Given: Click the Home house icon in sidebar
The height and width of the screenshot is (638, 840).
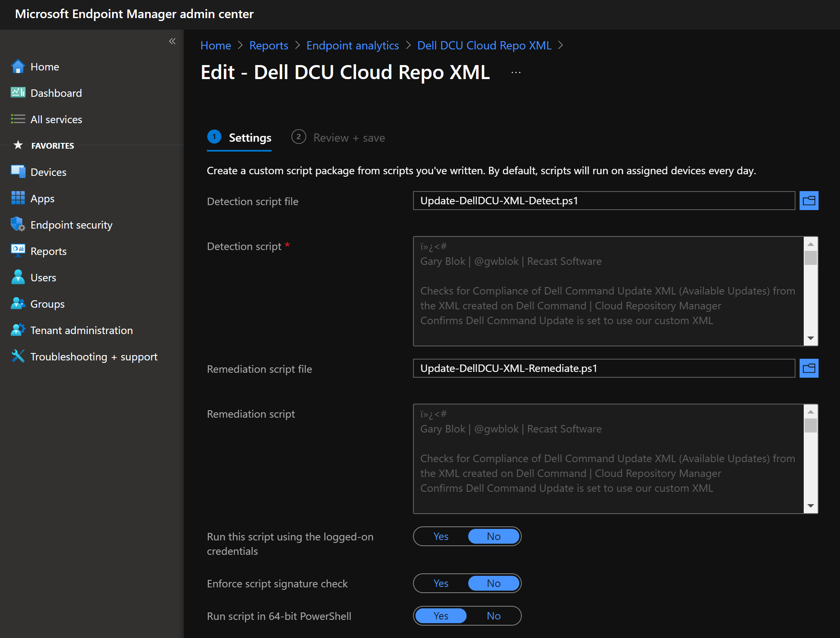Looking at the screenshot, I should coord(18,67).
